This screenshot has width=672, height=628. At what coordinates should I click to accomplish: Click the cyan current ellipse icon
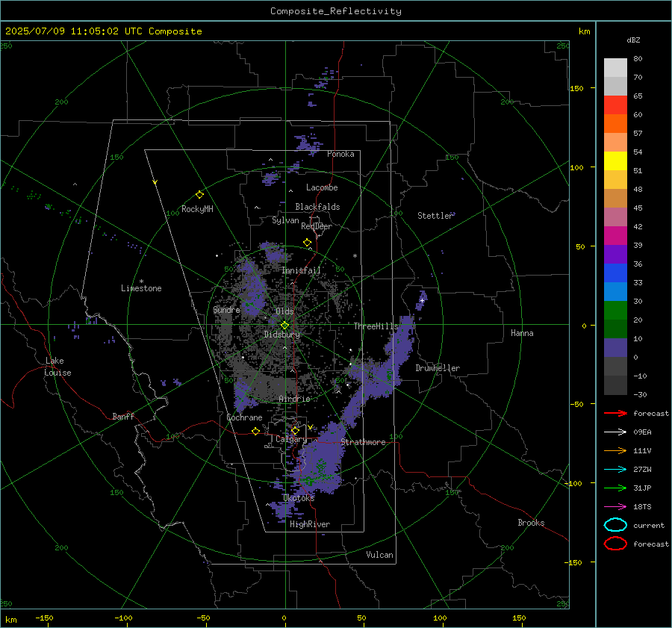[x=615, y=525]
